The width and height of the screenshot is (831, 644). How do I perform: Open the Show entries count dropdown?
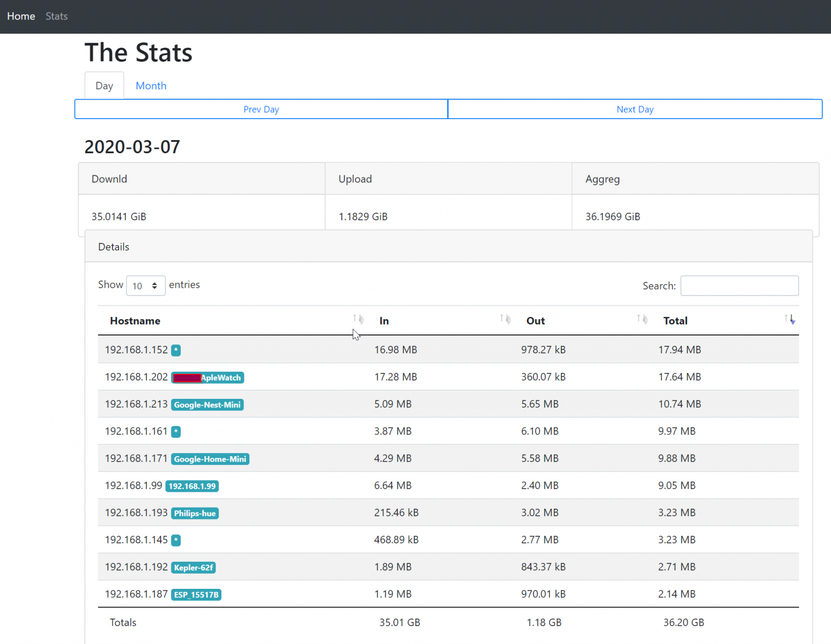click(x=146, y=286)
